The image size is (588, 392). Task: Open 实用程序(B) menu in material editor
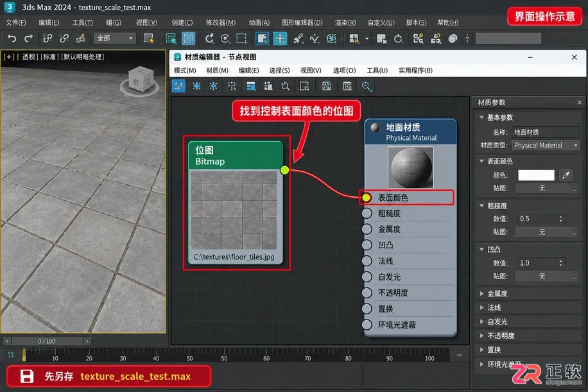pyautogui.click(x=415, y=71)
